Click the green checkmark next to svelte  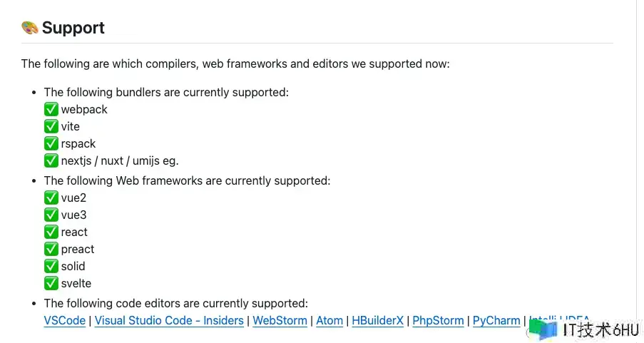(51, 283)
